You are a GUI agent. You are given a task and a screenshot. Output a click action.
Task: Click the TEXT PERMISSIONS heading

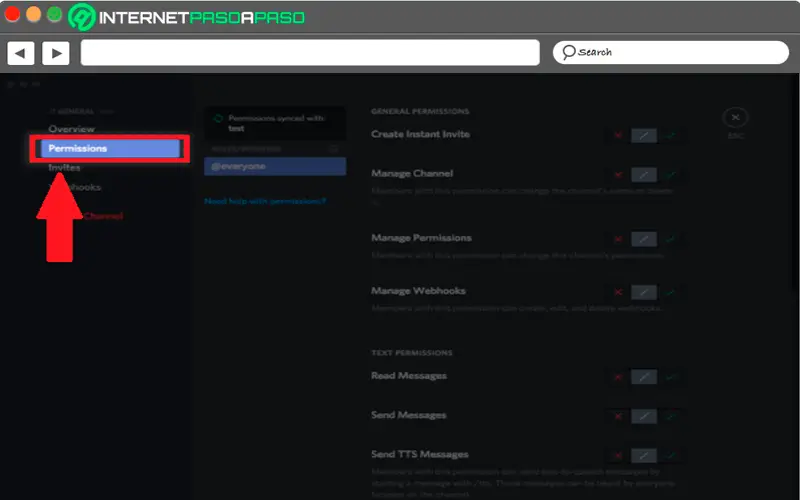[x=412, y=353]
